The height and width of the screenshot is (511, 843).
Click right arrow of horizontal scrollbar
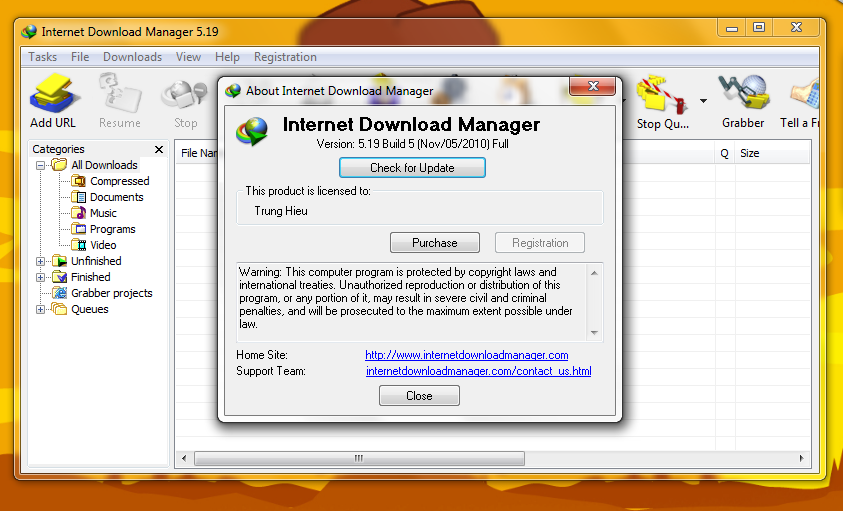801,458
